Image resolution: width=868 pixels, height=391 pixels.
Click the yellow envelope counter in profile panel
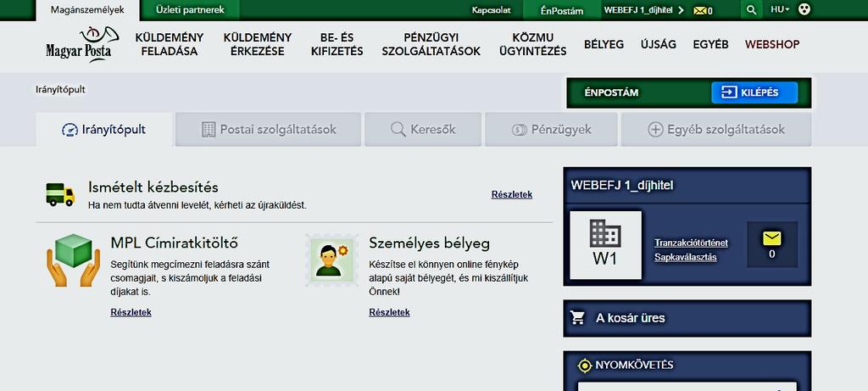771,244
